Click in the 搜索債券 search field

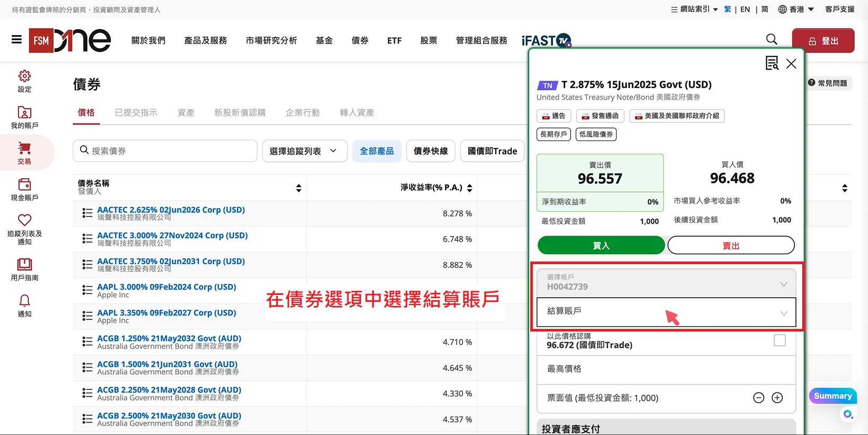tap(165, 151)
